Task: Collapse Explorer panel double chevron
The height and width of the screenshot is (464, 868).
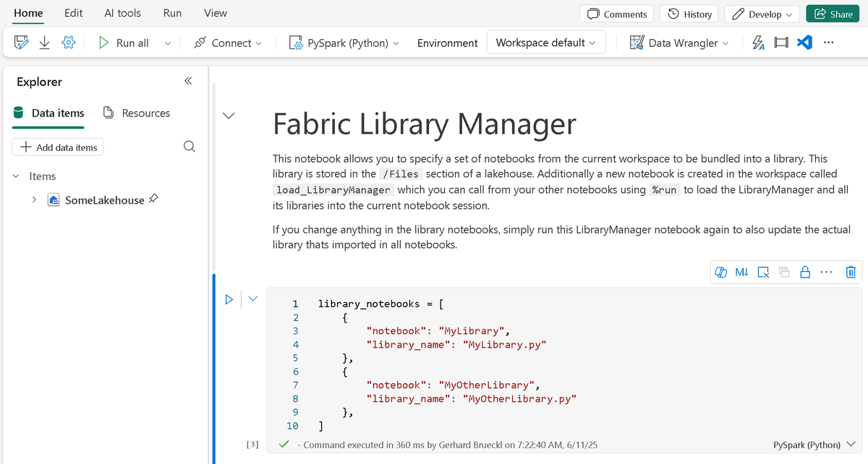Action: coord(188,81)
